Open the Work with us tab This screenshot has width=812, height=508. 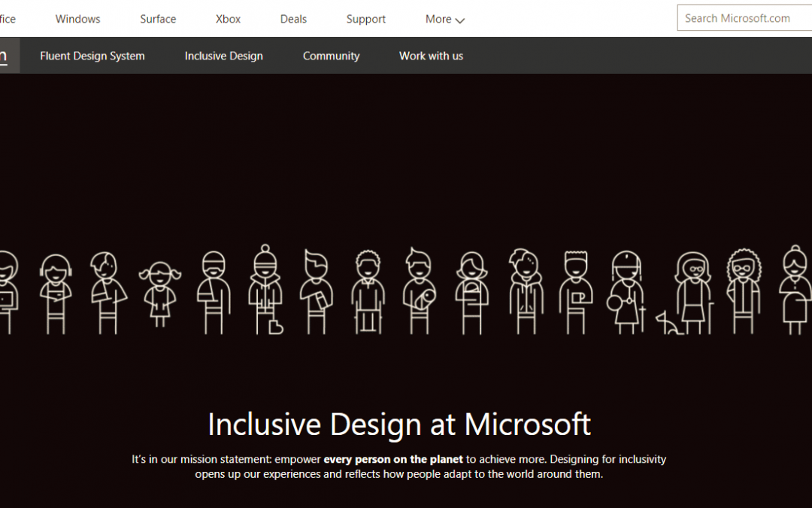(431, 56)
